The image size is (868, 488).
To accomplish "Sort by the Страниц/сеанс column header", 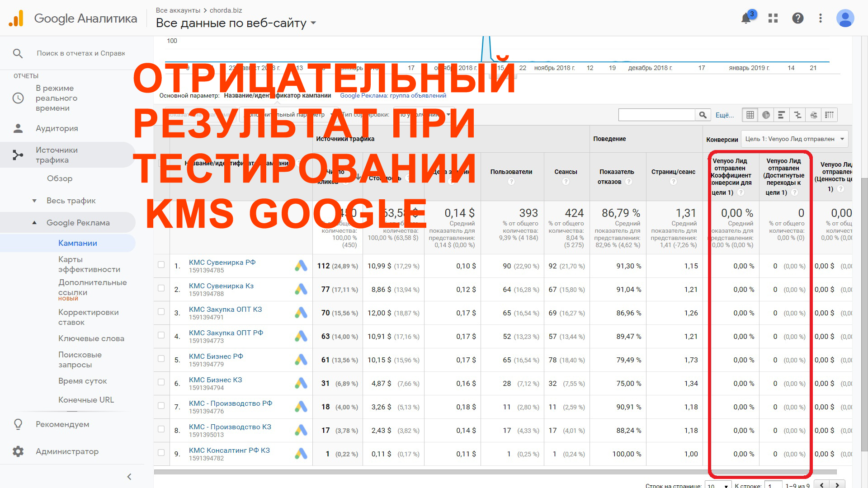I will tap(673, 172).
